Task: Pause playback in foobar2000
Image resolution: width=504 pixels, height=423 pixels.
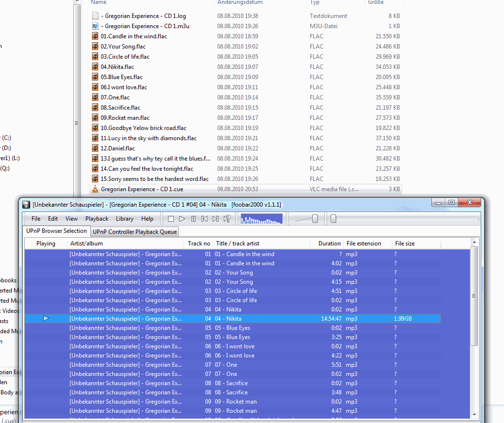Action: coord(193,219)
